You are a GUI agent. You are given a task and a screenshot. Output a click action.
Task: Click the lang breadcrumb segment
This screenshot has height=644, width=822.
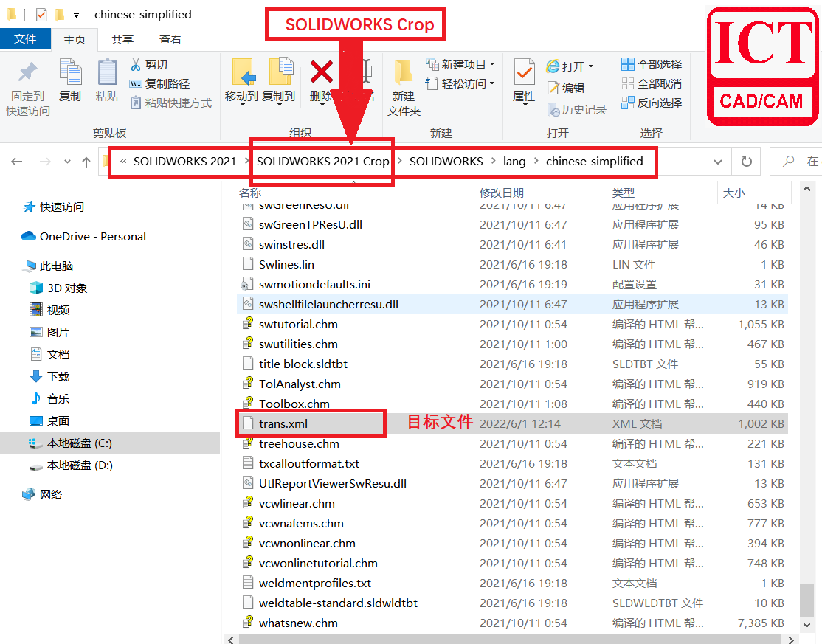(x=514, y=162)
